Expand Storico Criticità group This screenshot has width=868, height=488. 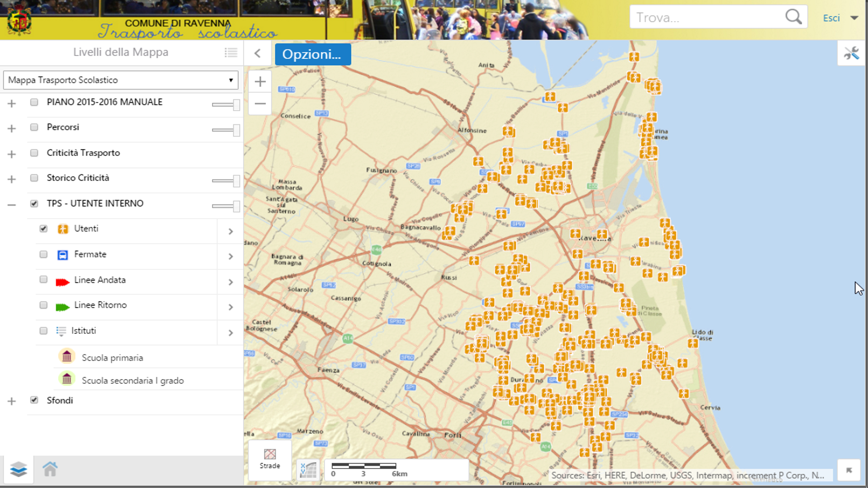point(12,179)
